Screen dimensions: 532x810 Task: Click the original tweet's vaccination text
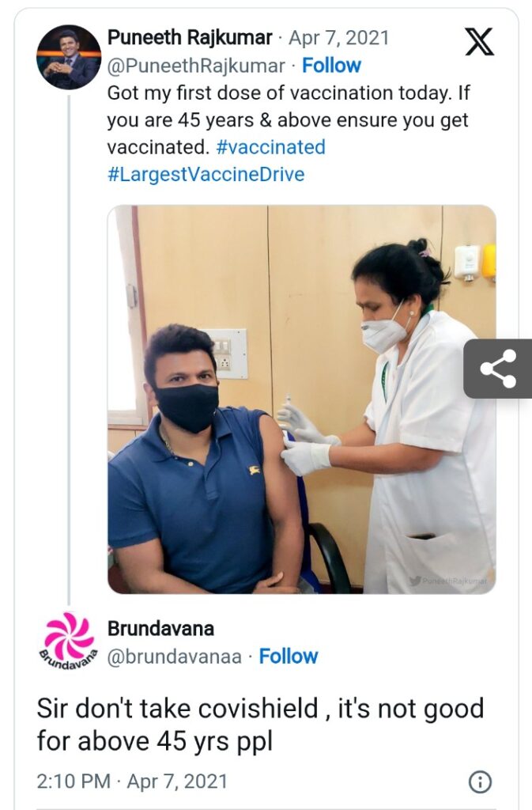tap(289, 120)
